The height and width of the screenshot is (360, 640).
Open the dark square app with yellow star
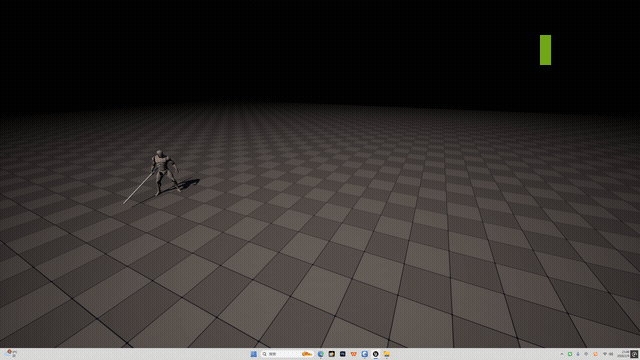(332, 354)
